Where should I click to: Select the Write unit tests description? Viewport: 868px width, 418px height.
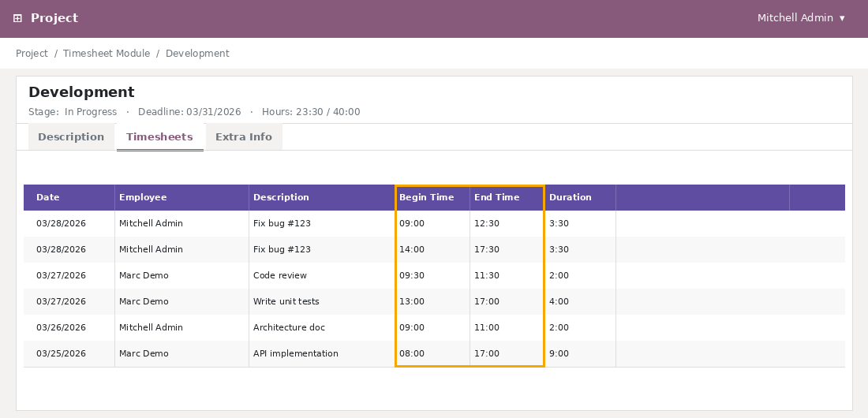321,301
